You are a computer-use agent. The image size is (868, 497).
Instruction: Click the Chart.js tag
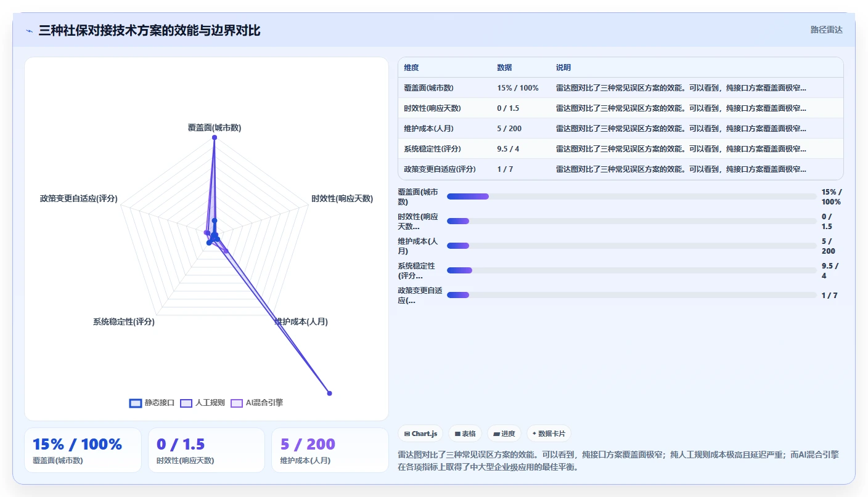coord(420,434)
